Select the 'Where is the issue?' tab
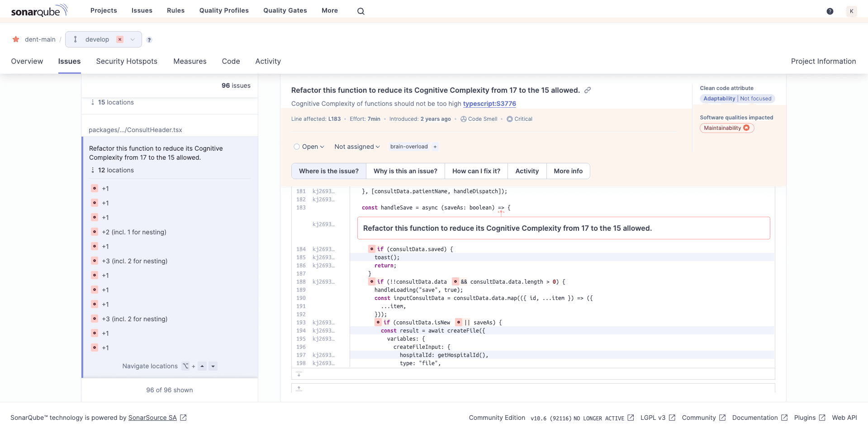Image resolution: width=868 pixels, height=433 pixels. (x=329, y=171)
